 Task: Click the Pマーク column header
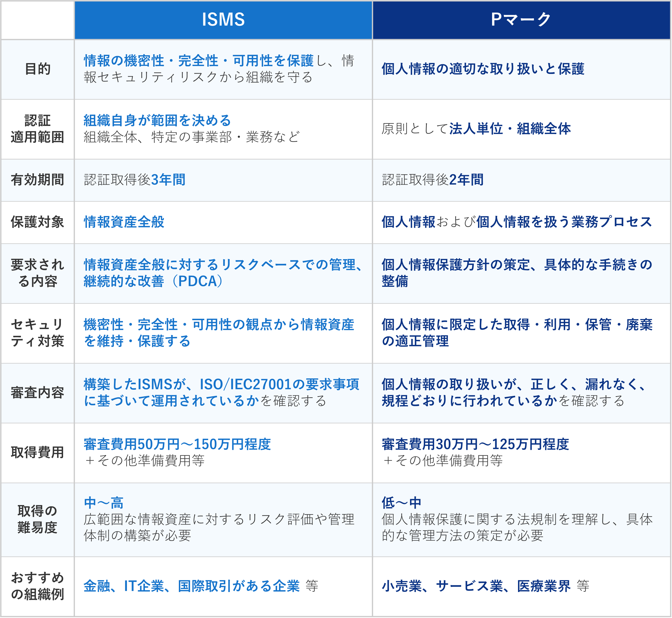tap(521, 19)
